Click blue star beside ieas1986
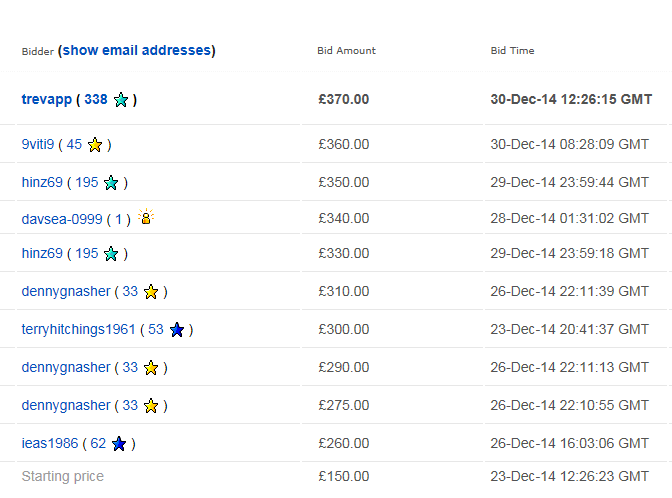The height and width of the screenshot is (498, 672). (119, 444)
